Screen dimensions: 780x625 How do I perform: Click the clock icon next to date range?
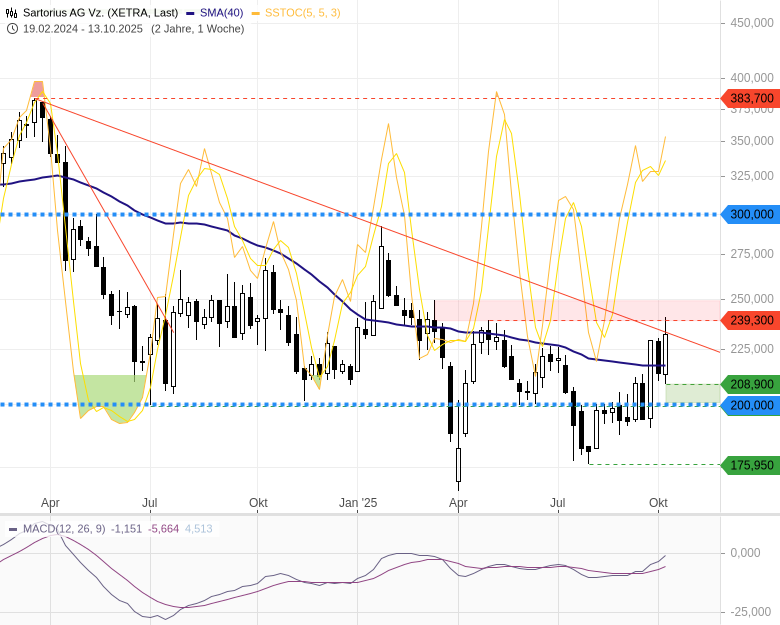point(12,29)
